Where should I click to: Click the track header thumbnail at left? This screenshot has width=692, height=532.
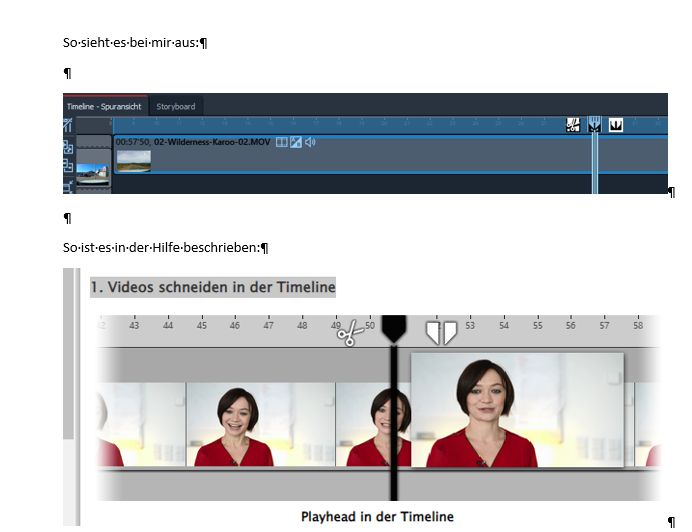93,174
